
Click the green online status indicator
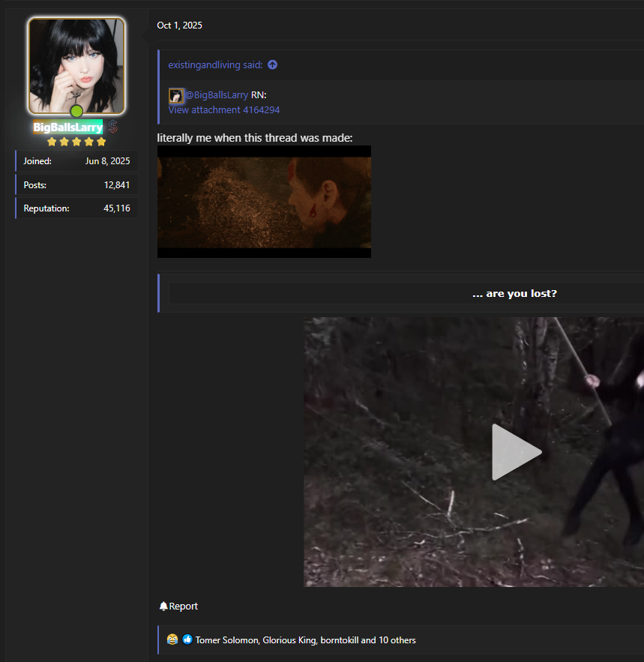(76, 111)
